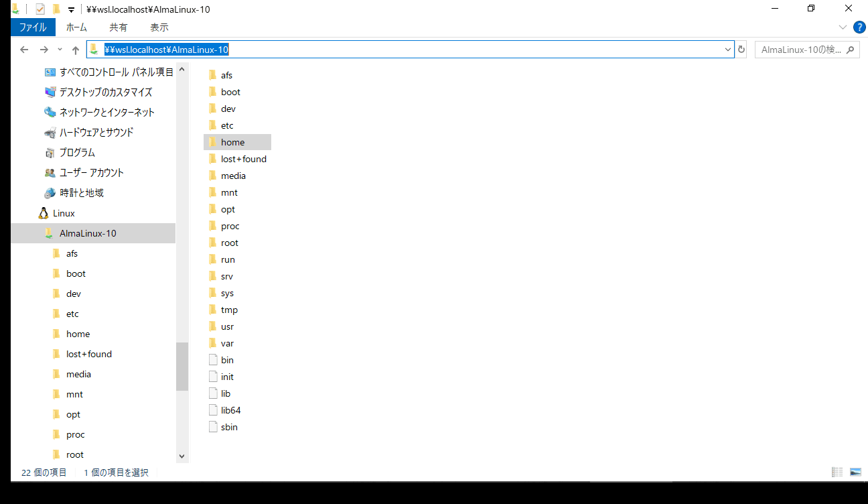Click the Properties quick access toolbar icon
Screen dimensions: 868x504
(40, 9)
